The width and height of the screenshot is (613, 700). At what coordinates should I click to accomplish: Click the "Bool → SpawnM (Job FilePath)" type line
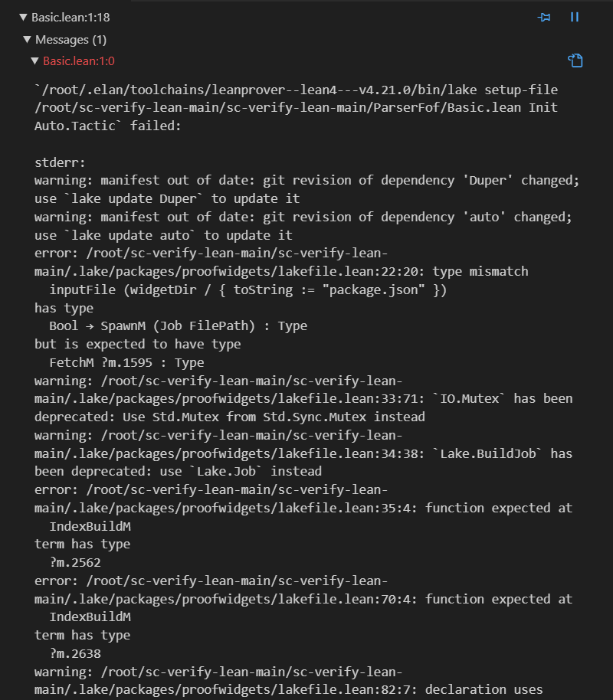click(x=178, y=326)
